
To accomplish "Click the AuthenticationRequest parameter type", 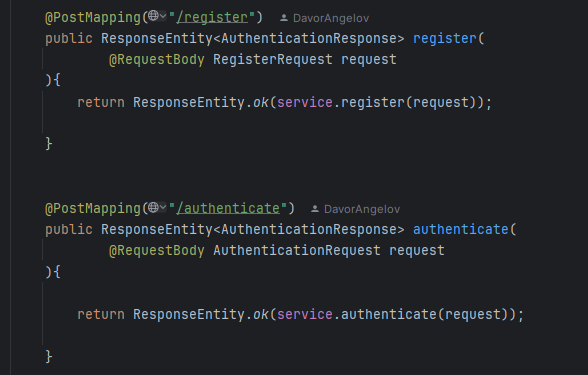I will (x=297, y=250).
